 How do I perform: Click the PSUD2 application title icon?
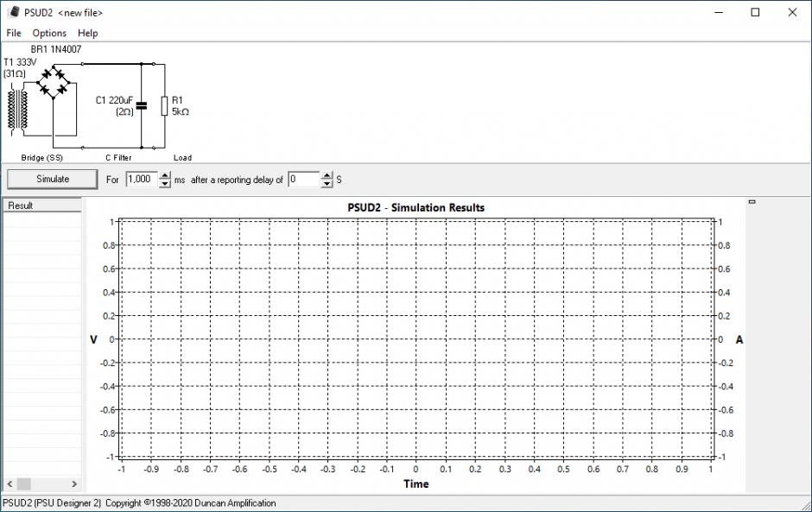point(14,12)
